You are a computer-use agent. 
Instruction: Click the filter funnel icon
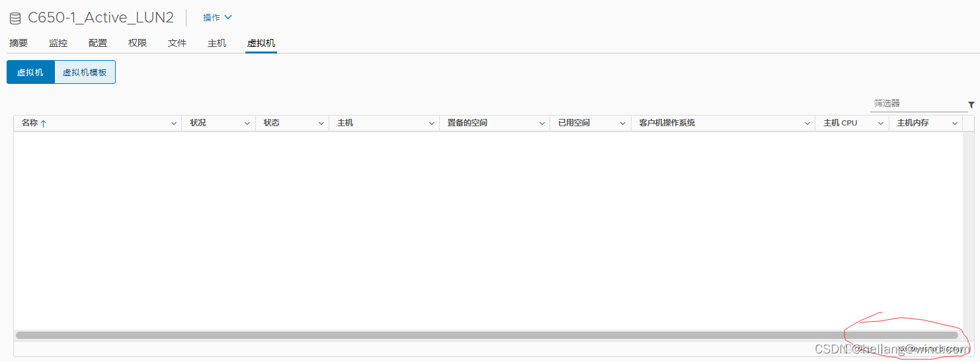click(971, 104)
